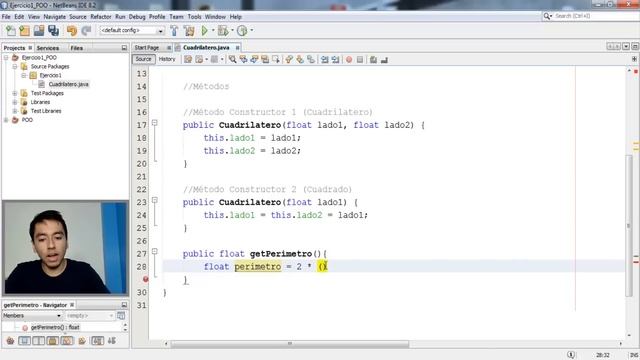Open the Debug menu
The height and width of the screenshot is (360, 640).
137,17
